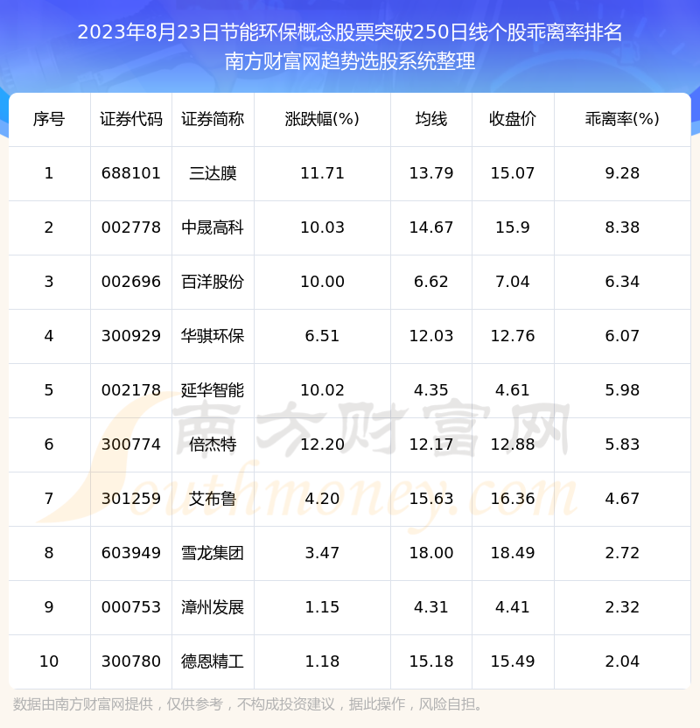The width and height of the screenshot is (700, 728).
Task: Click the 12.20 change value
Action: point(322,444)
